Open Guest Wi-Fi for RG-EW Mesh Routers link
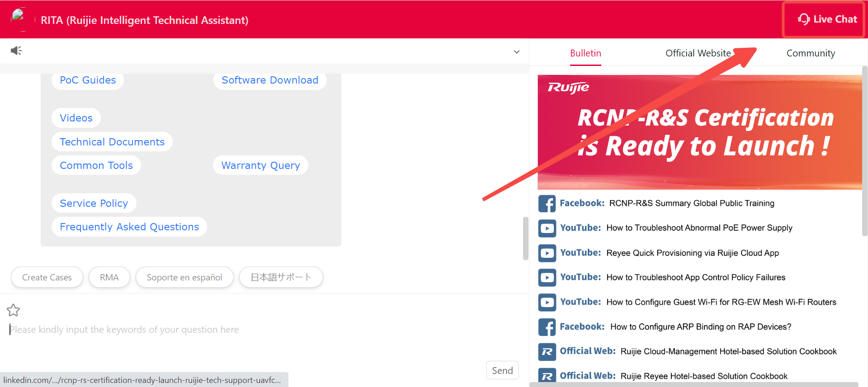The width and height of the screenshot is (868, 387). click(721, 302)
